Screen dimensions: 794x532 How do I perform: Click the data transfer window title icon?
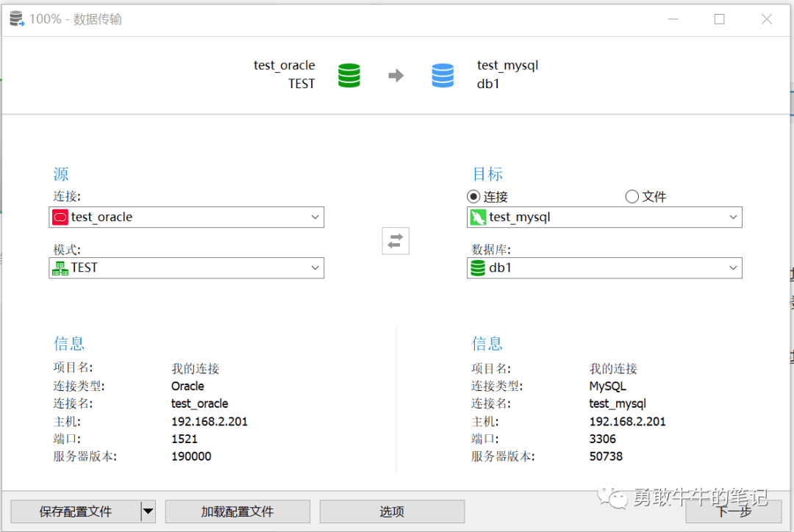tap(17, 19)
